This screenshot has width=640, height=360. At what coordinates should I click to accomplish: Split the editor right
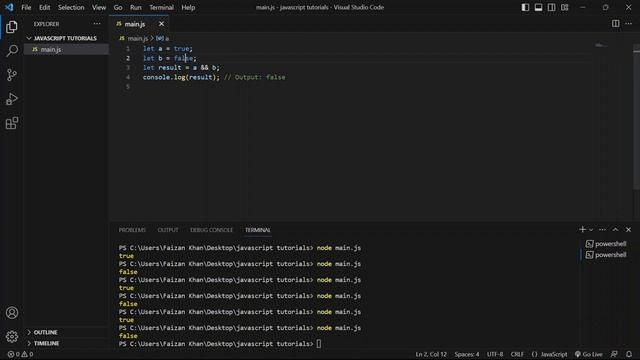615,24
